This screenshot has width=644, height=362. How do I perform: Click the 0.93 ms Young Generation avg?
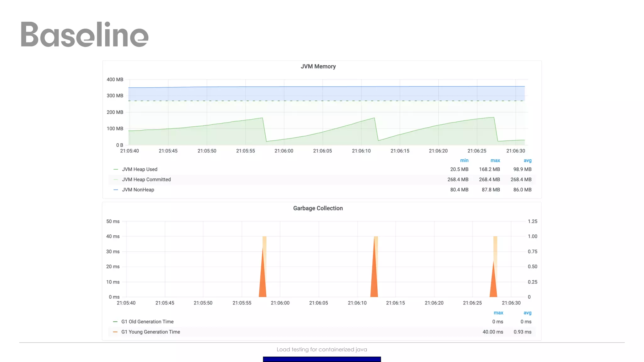(x=522, y=332)
